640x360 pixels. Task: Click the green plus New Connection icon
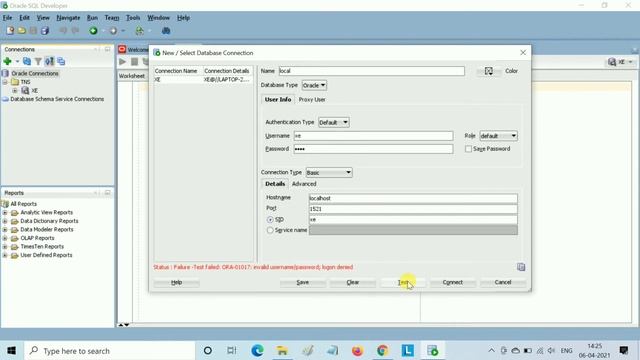coord(7,61)
